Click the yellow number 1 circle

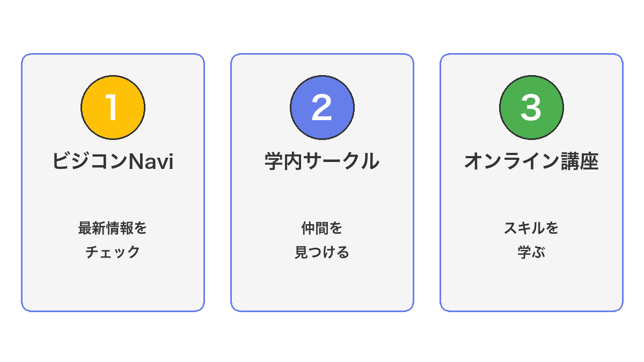(113, 107)
